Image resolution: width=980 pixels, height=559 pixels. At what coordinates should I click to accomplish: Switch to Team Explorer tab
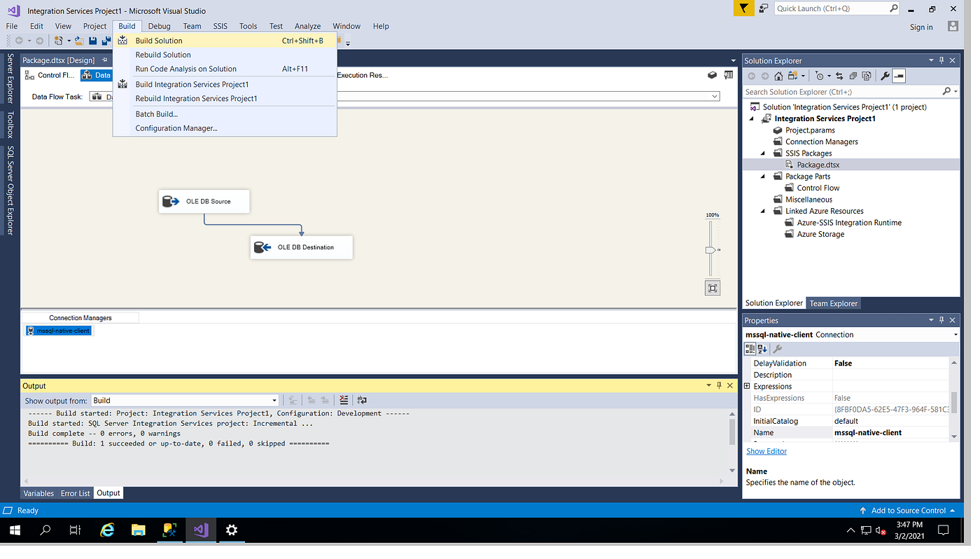tap(834, 303)
